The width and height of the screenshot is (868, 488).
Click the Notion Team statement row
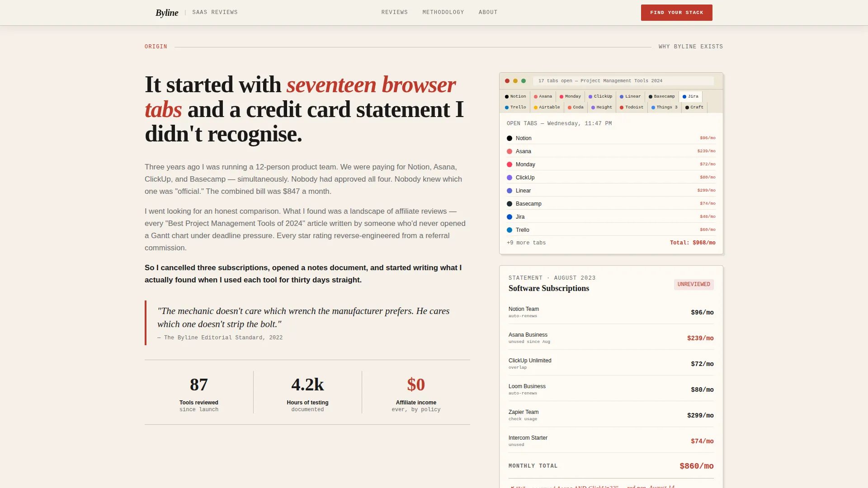[x=611, y=312]
